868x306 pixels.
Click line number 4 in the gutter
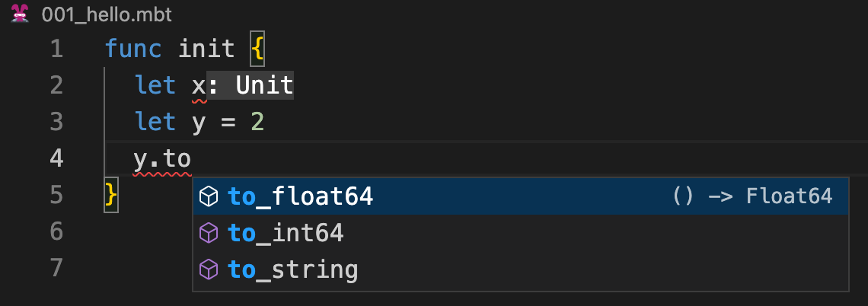tap(56, 159)
